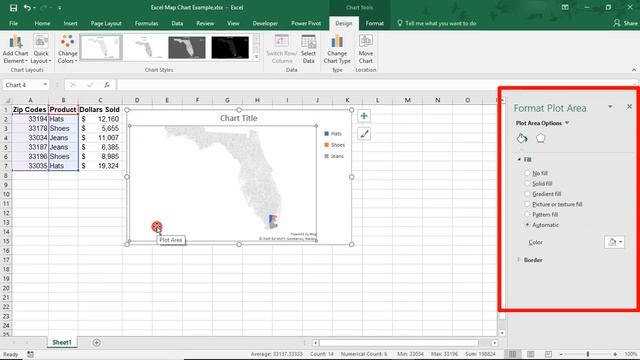Select the Chart Title text

coord(238,118)
